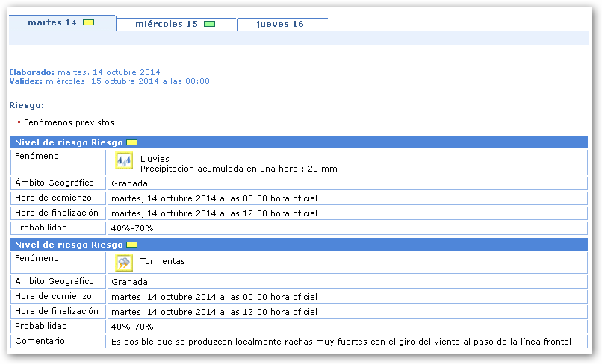
Task: Click the storm (Tormentas) weather icon
Action: click(124, 262)
